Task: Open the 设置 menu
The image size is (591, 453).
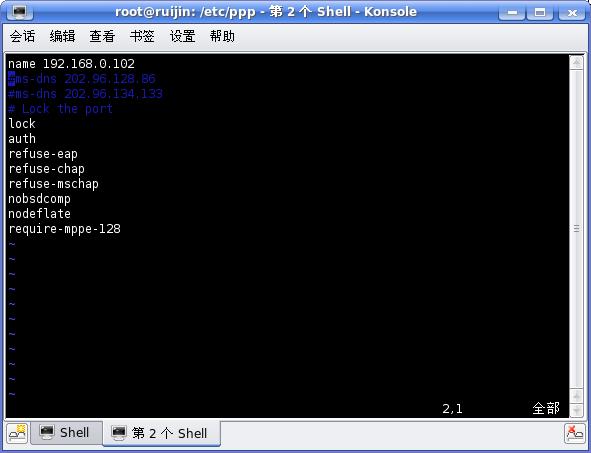Action: [182, 37]
